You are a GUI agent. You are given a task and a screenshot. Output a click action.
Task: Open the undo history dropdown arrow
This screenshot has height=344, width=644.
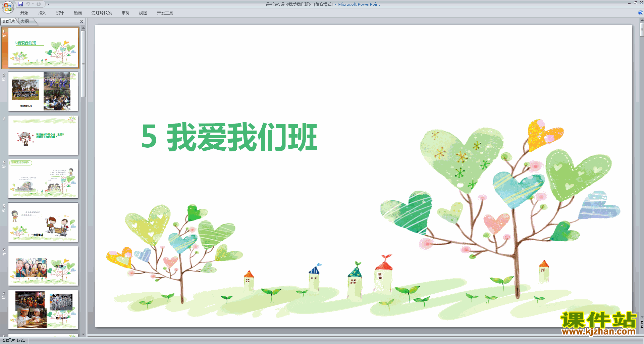point(33,4)
